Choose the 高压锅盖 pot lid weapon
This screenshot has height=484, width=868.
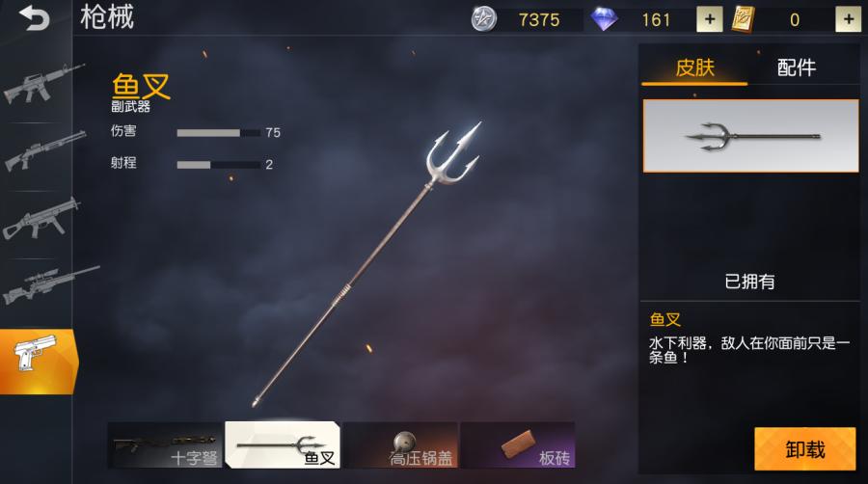point(400,444)
